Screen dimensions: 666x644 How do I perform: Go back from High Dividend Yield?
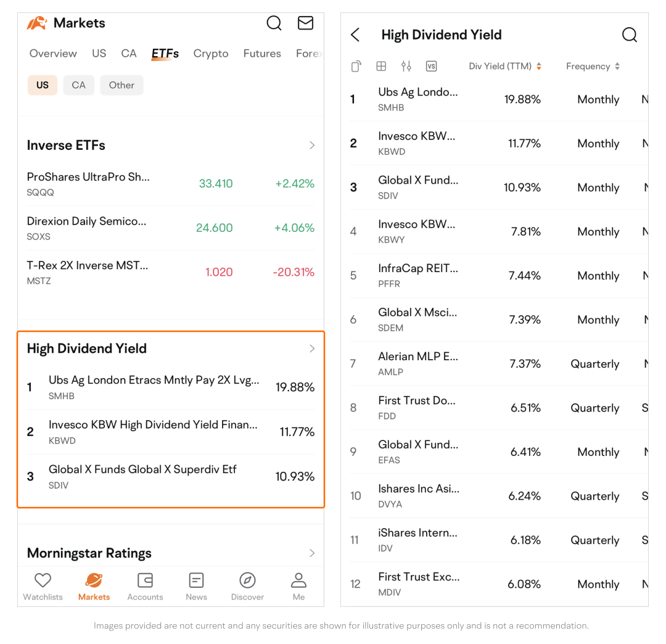355,35
